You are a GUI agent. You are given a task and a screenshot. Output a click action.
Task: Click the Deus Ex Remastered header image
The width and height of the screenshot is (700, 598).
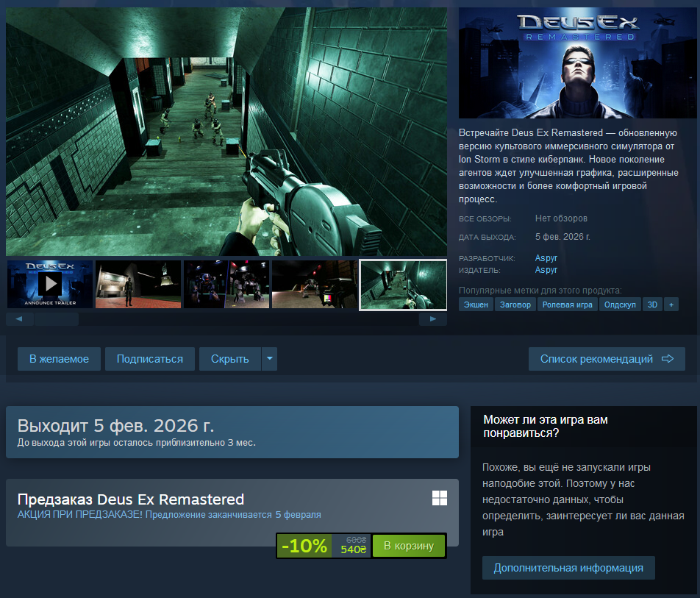[577, 63]
